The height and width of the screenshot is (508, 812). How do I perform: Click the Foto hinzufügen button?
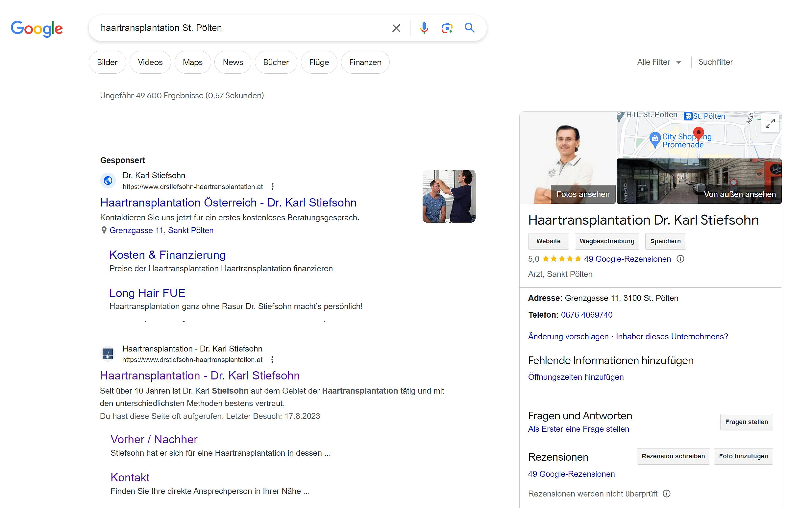coord(744,456)
